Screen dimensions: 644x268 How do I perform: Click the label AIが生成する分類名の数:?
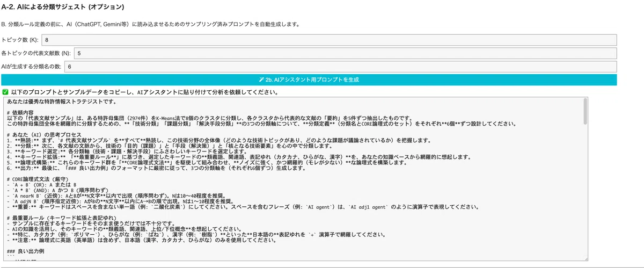click(31, 66)
